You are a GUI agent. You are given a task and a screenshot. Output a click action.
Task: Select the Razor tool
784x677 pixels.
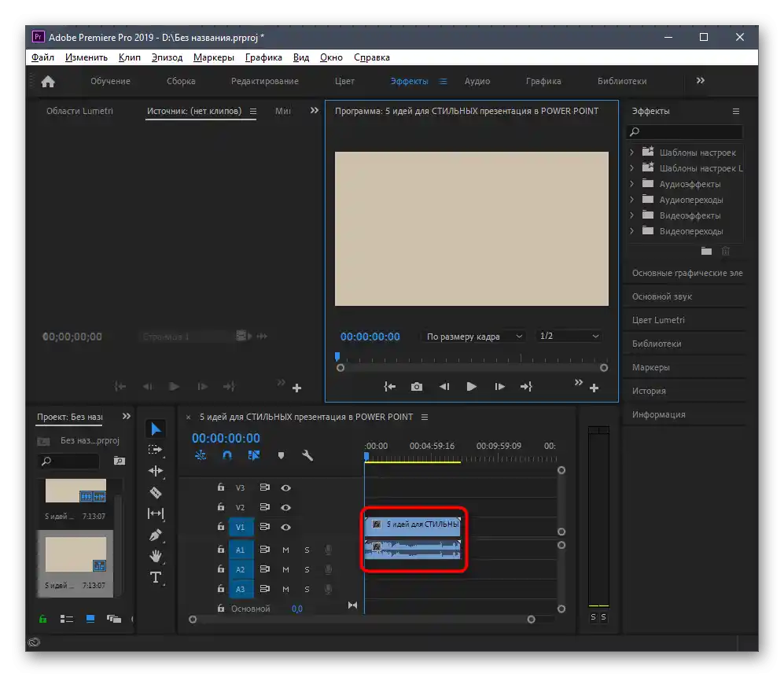(156, 492)
